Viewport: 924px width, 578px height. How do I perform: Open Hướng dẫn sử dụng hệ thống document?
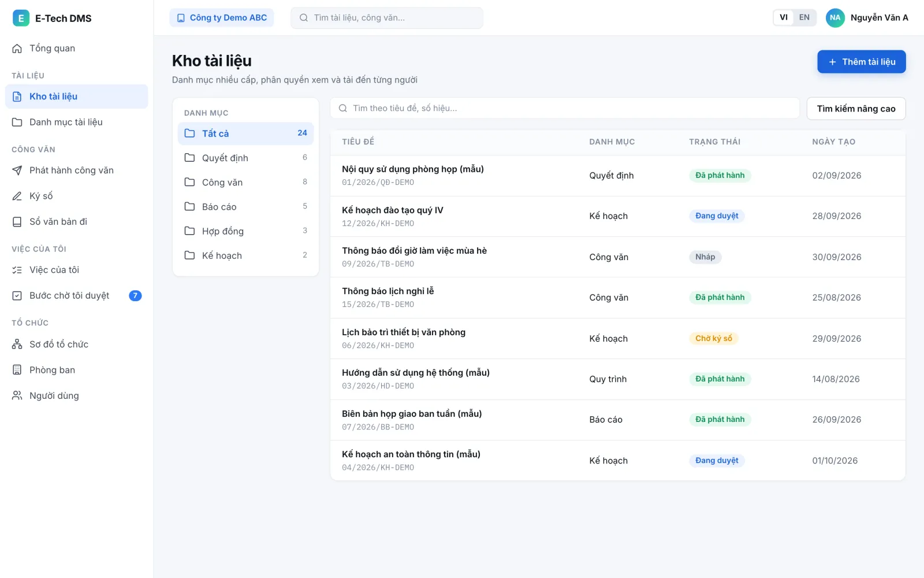point(416,373)
